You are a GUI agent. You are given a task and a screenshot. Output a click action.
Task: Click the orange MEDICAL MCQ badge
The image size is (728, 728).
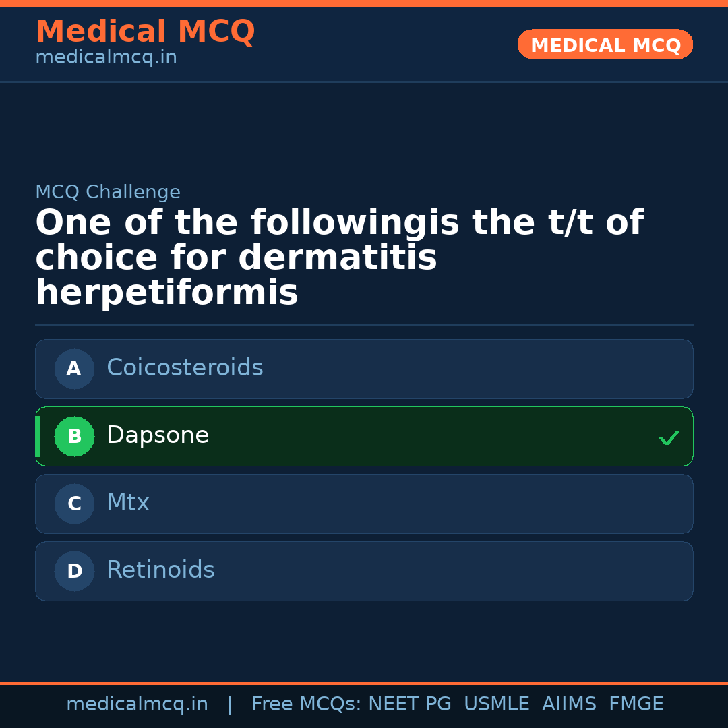click(605, 44)
